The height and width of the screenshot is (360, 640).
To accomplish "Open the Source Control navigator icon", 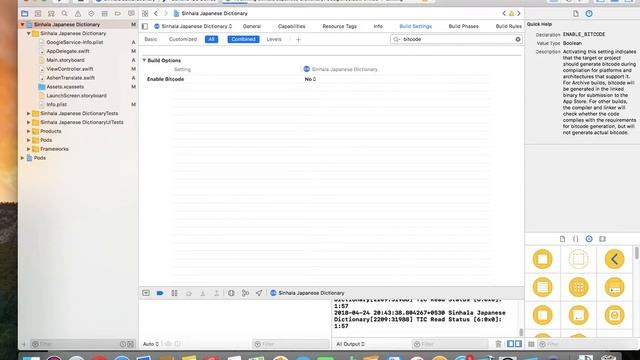I will tap(38, 13).
